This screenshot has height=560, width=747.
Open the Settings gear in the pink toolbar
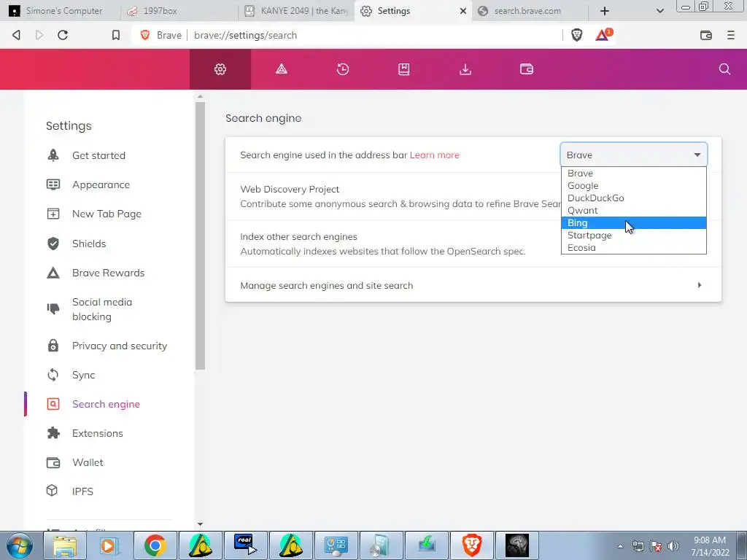pos(220,69)
